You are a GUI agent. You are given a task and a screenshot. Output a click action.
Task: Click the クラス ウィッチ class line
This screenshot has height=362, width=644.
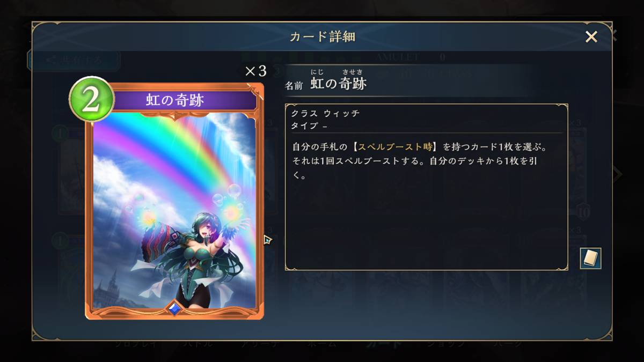pos(325,114)
